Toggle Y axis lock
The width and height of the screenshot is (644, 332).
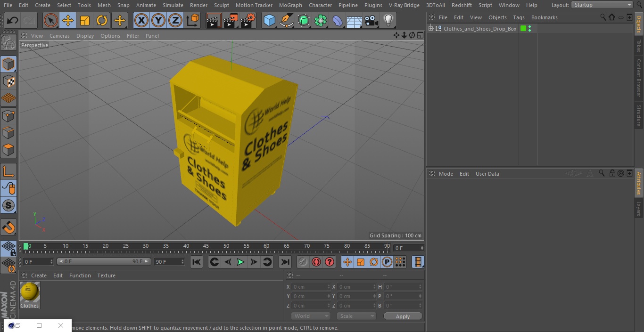[x=158, y=20]
